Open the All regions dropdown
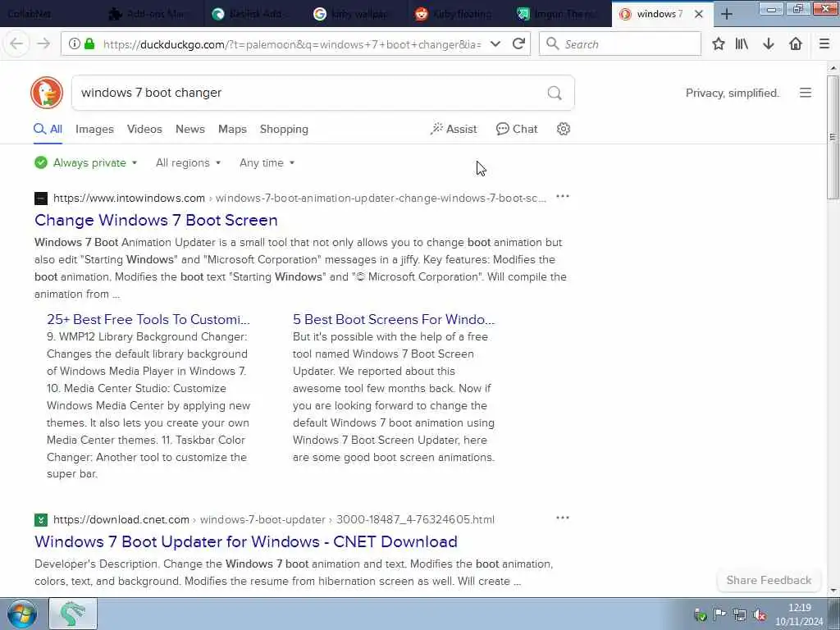Image resolution: width=840 pixels, height=630 pixels. click(188, 163)
